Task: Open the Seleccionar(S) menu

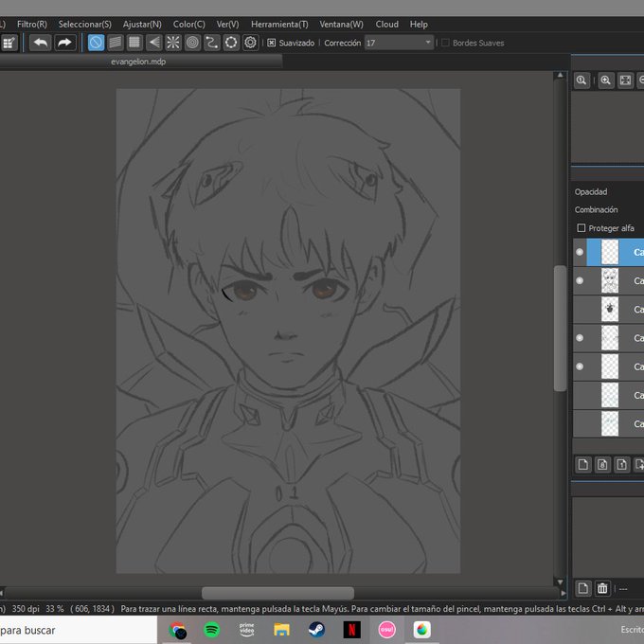Action: pyautogui.click(x=84, y=25)
